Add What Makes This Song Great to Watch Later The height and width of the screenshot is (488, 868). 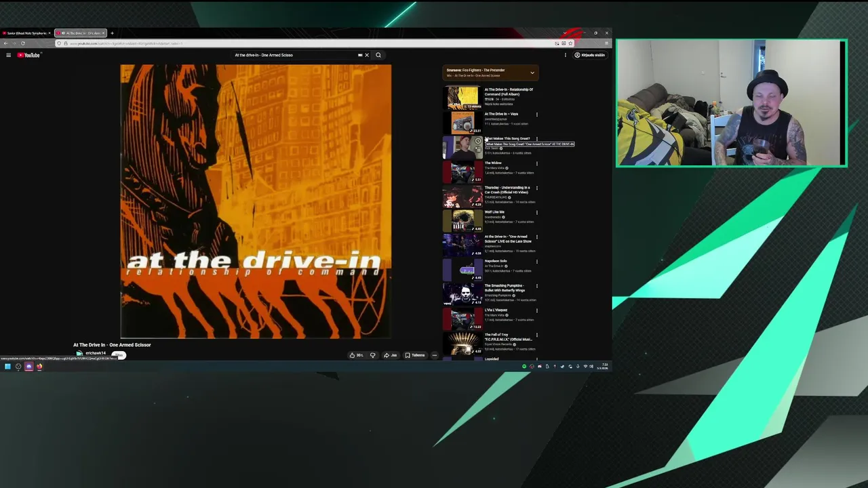[x=477, y=140]
